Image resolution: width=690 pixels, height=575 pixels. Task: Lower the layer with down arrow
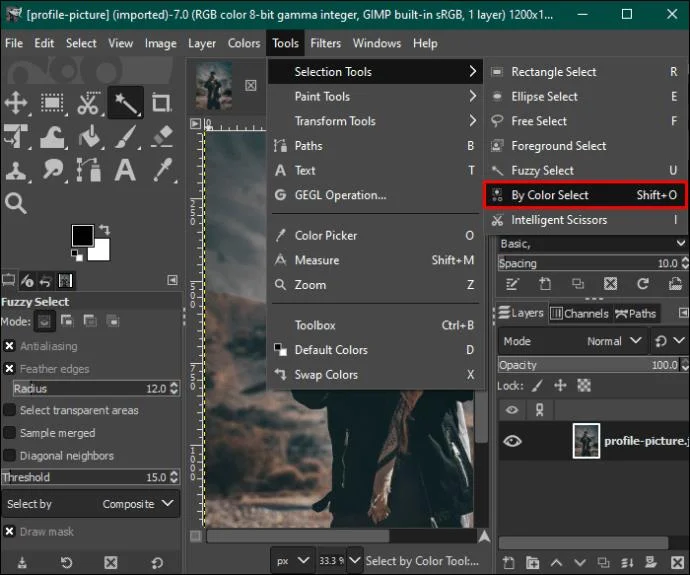pyautogui.click(x=580, y=562)
